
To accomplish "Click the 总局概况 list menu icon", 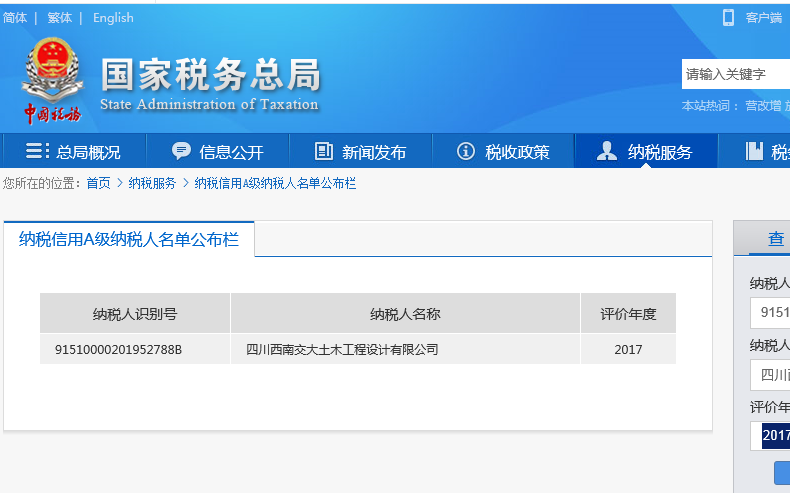I will coord(37,151).
